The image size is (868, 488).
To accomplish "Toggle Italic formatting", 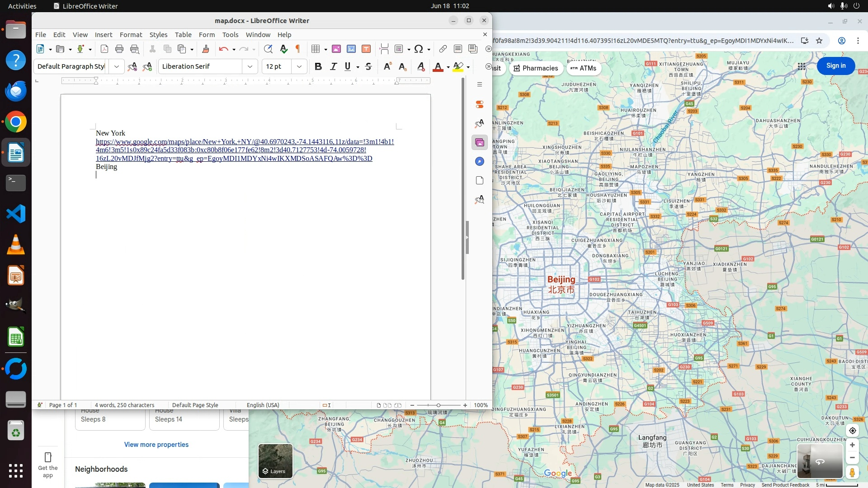I will (334, 67).
